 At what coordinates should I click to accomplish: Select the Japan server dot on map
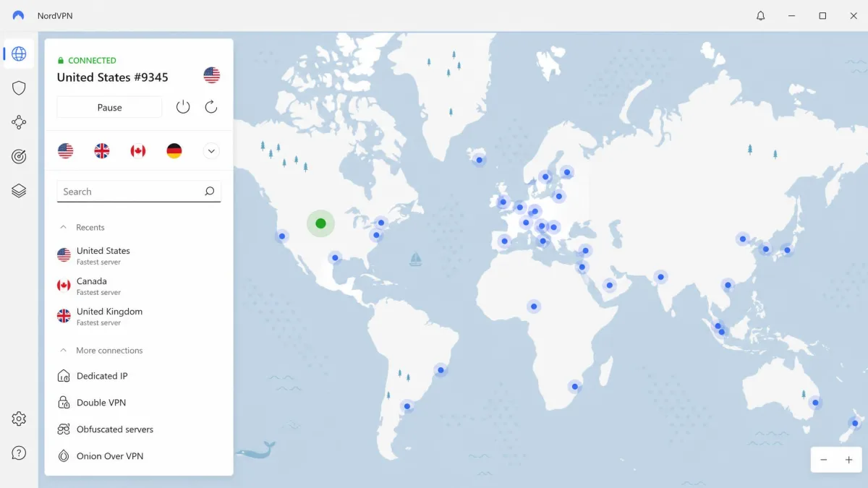pyautogui.click(x=787, y=250)
